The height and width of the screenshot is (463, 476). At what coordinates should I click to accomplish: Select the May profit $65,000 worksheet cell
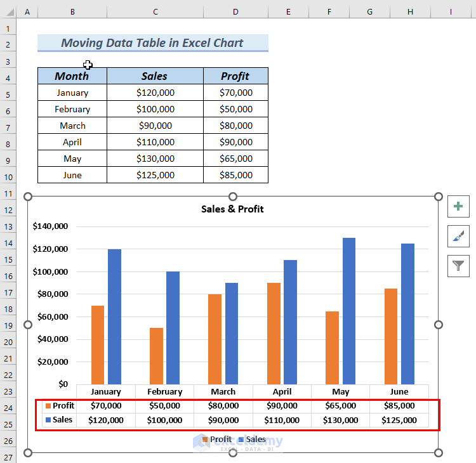235,159
